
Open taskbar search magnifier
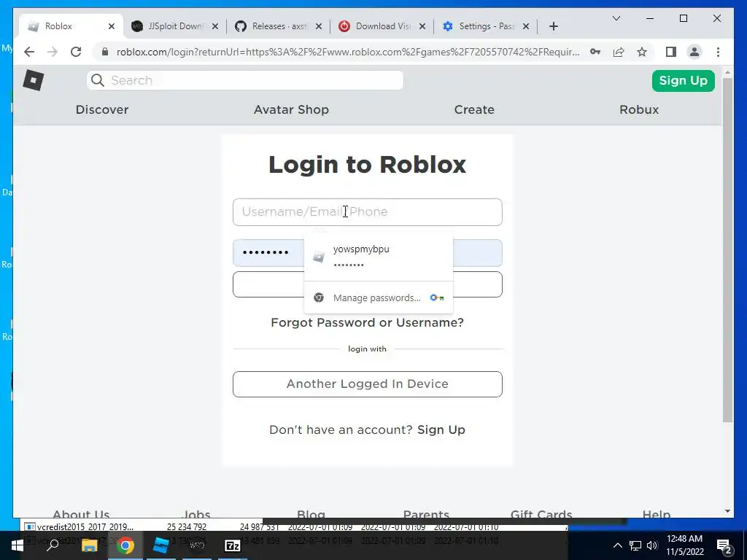click(53, 545)
